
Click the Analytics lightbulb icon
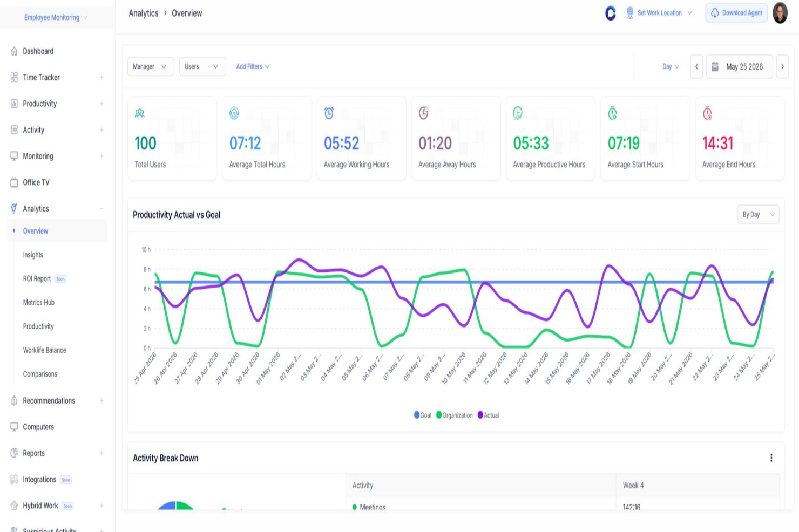pos(14,208)
